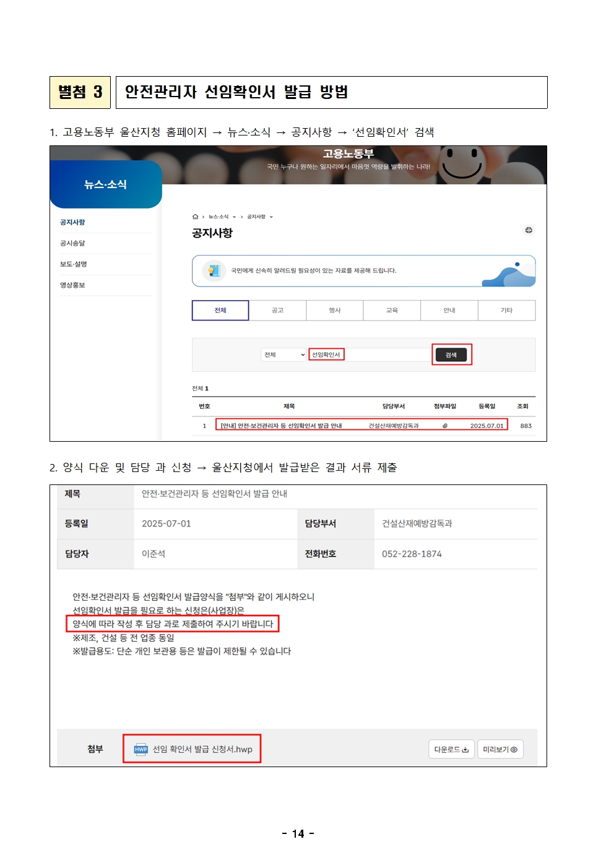614x868 pixels.
Task: Open the 선임 확인서 발급 신청서.hwp attachment
Action: tap(202, 749)
